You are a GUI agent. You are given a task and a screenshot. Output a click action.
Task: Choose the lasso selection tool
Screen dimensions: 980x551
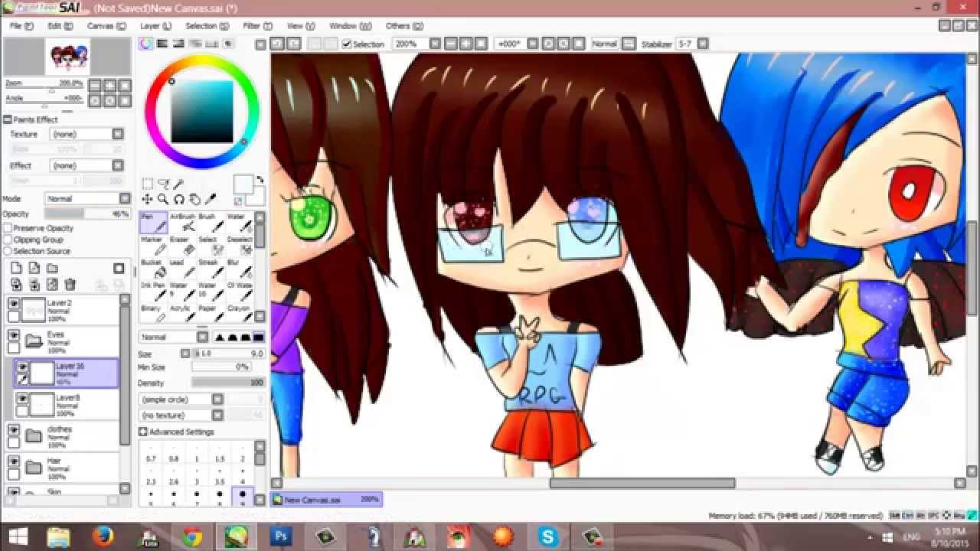point(162,184)
